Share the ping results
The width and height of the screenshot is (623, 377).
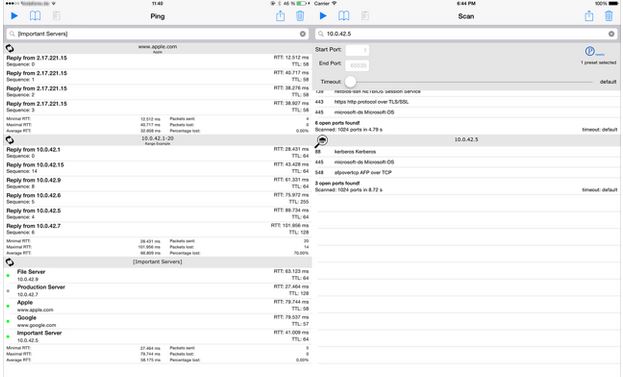pyautogui.click(x=281, y=16)
